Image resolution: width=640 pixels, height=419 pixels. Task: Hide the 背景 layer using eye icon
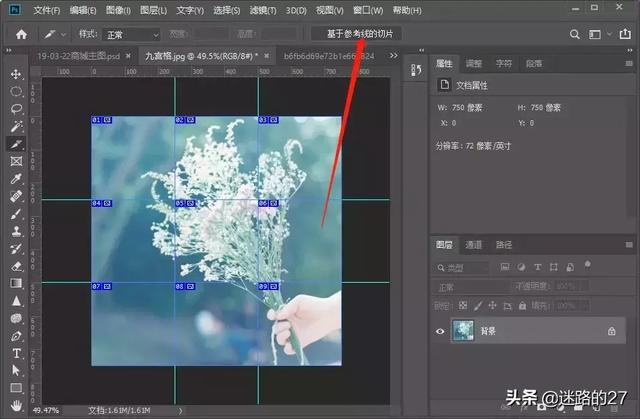coord(441,330)
